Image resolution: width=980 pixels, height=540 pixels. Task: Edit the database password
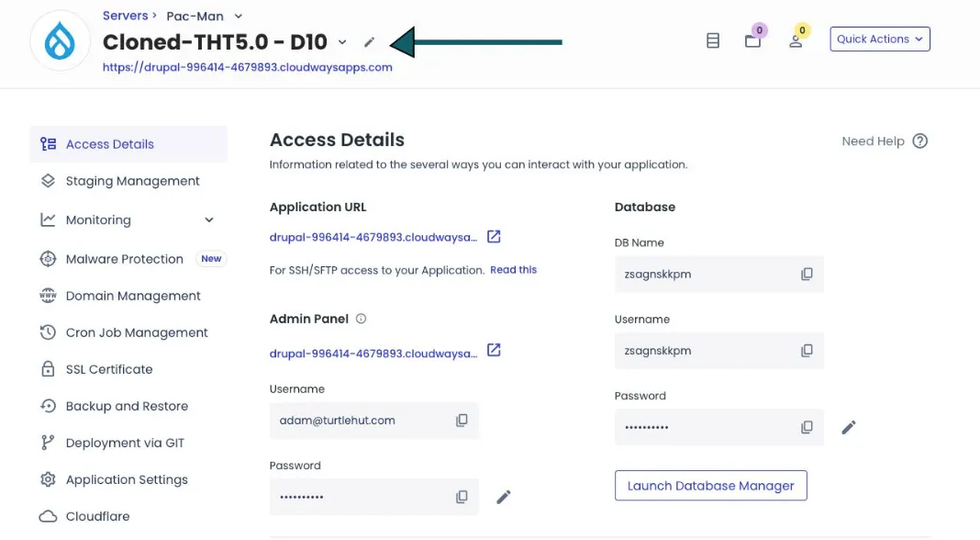(849, 427)
